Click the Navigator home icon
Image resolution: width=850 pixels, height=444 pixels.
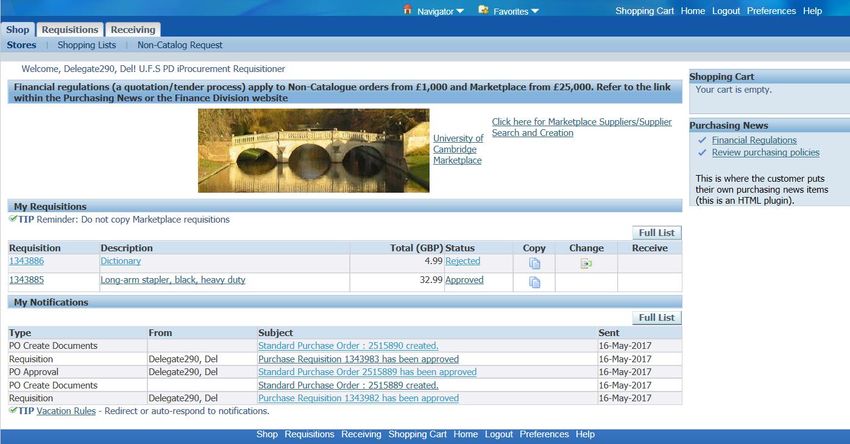pyautogui.click(x=408, y=10)
